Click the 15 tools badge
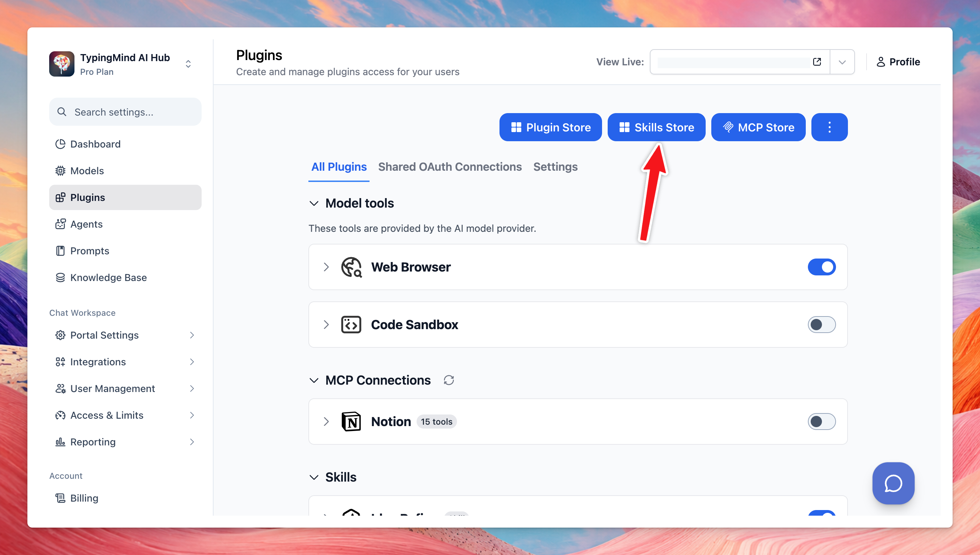The width and height of the screenshot is (980, 555). click(x=437, y=422)
